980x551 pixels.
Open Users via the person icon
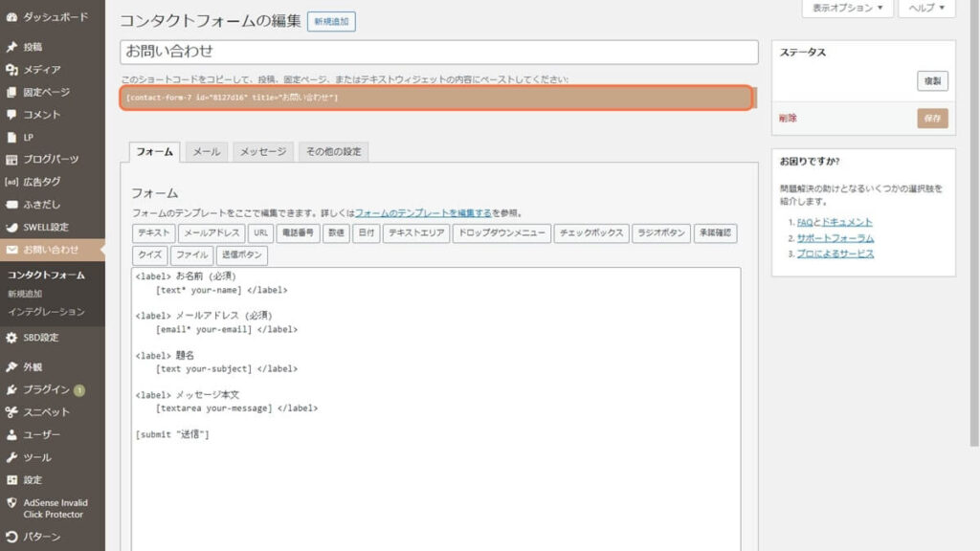click(x=11, y=435)
